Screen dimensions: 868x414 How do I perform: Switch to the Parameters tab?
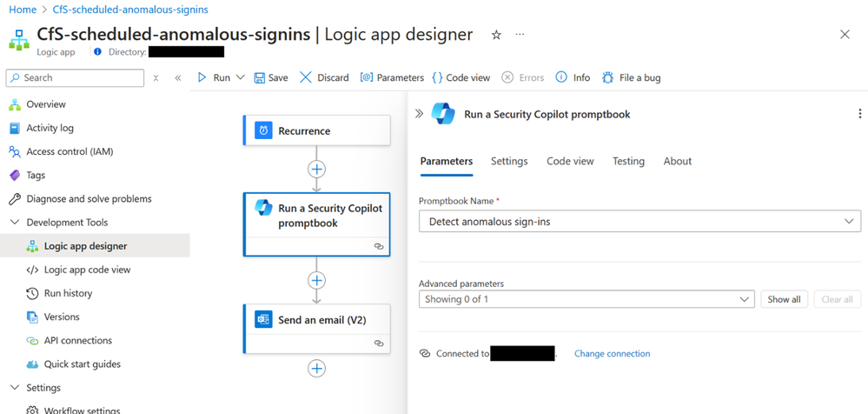[x=447, y=161]
